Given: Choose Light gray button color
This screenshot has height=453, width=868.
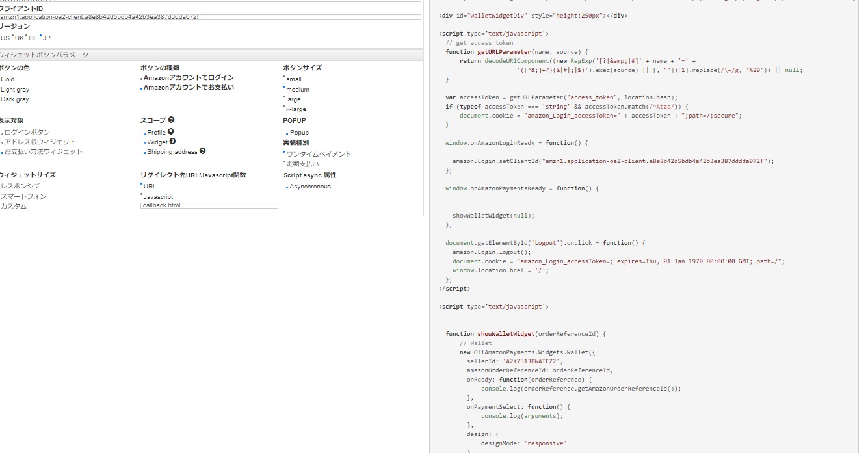Looking at the screenshot, I should coord(14,90).
